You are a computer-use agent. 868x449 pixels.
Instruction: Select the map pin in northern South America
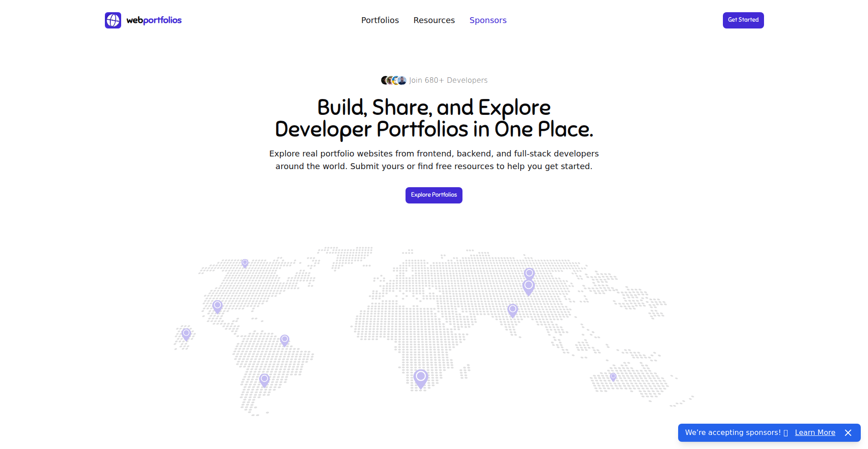(285, 340)
